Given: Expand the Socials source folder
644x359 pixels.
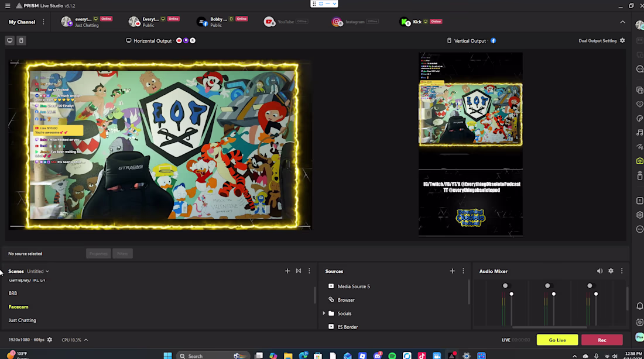Looking at the screenshot, I should (324, 313).
